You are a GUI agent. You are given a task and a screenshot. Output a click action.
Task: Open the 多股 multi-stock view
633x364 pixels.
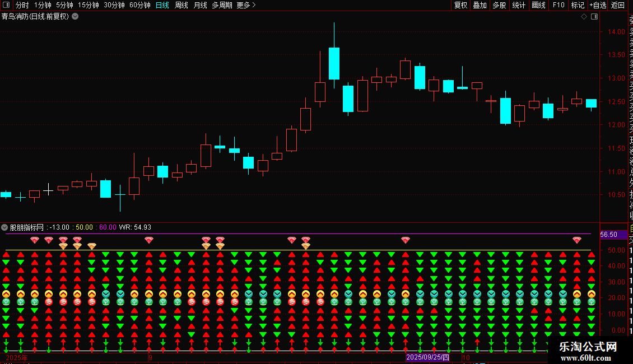click(499, 5)
